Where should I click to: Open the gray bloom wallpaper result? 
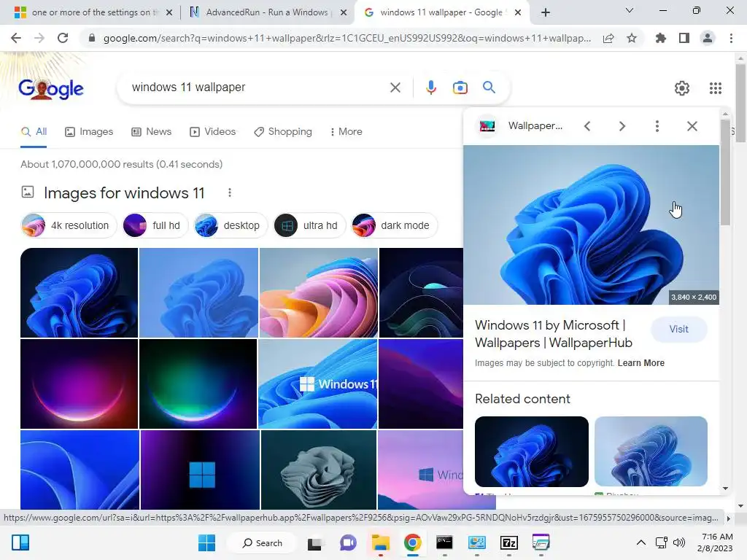coord(318,470)
